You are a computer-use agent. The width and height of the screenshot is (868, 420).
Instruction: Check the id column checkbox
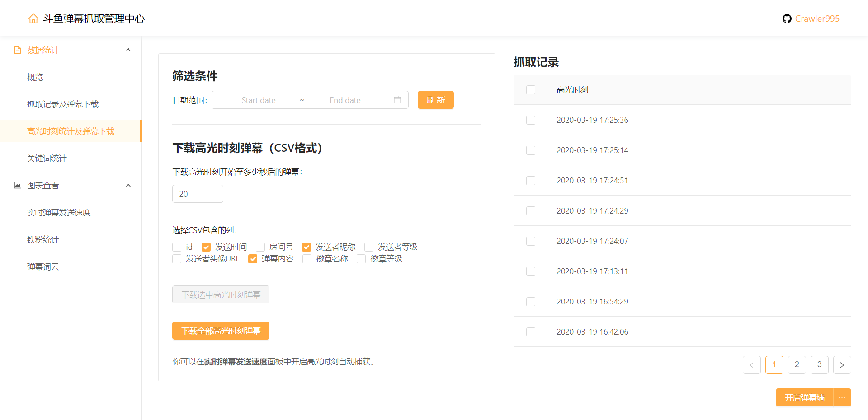pyautogui.click(x=177, y=247)
